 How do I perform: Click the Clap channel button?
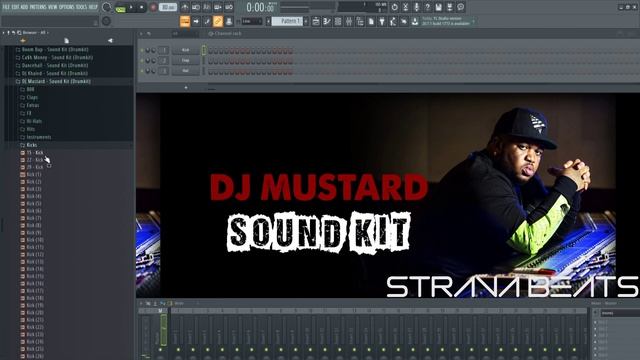(185, 60)
